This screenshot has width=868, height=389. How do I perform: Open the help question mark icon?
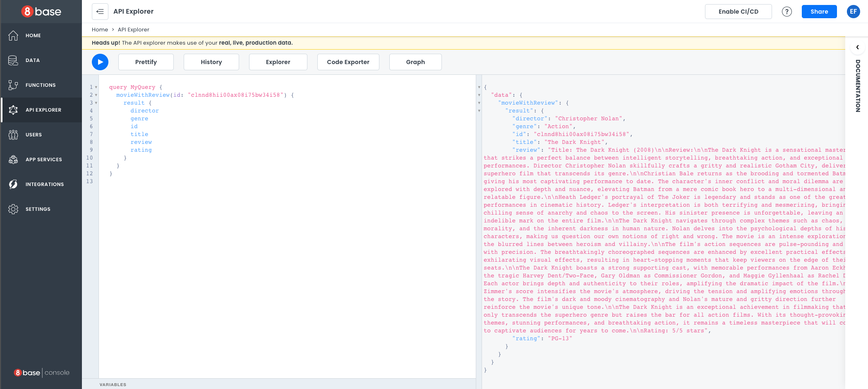(x=786, y=12)
